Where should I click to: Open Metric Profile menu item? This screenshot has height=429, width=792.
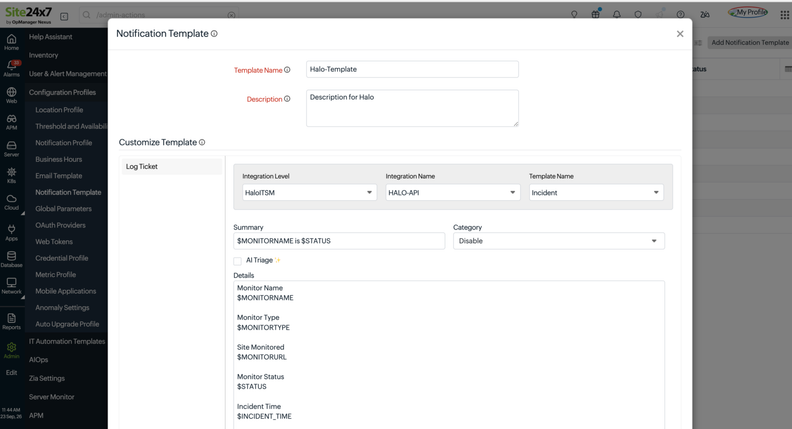[x=56, y=274]
